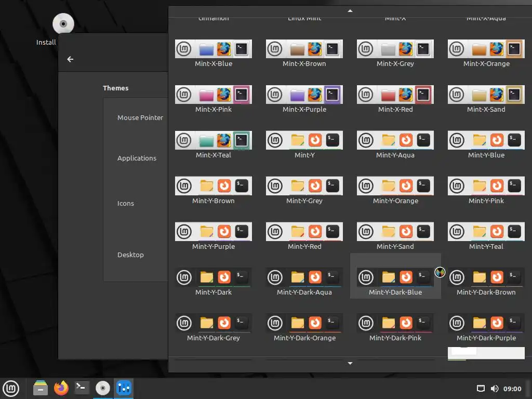This screenshot has height=399, width=532.
Task: Click the Applications row label
Action: 137,158
